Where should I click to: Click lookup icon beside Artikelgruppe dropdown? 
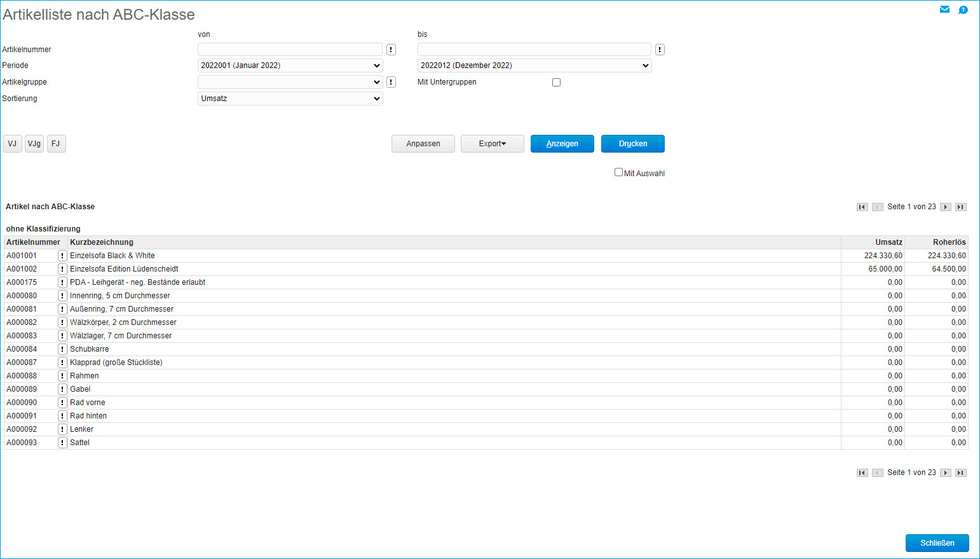click(391, 82)
